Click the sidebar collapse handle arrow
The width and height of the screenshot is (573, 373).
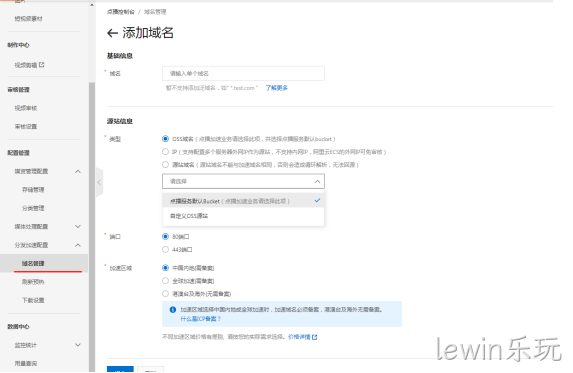pos(99,182)
